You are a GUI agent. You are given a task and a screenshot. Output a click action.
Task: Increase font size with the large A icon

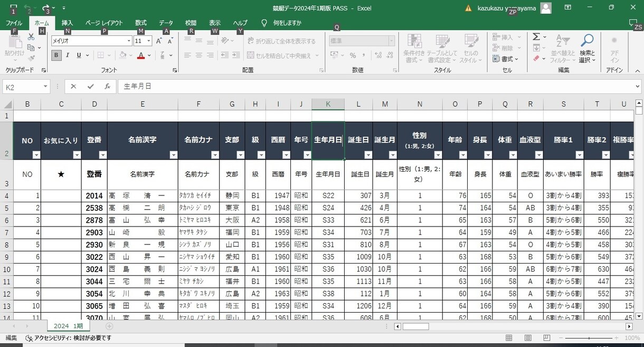(159, 41)
